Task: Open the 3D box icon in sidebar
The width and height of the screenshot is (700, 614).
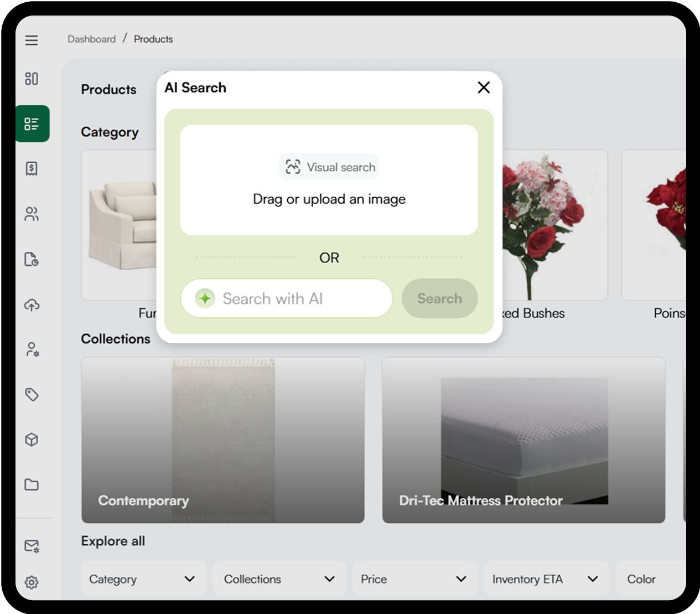Action: click(x=32, y=440)
